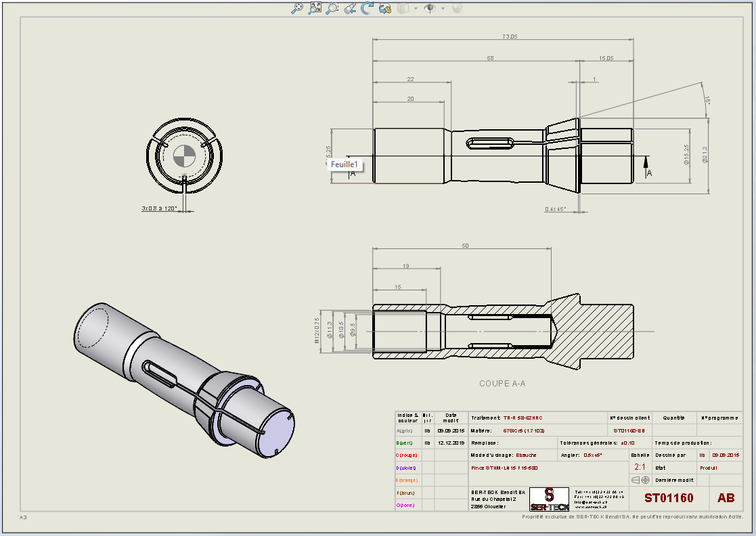The image size is (756, 536).
Task: Expand the Hide/Show Items dropdown arrow
Action: click(x=443, y=8)
